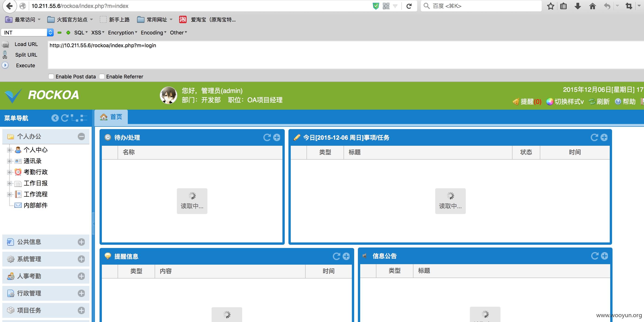Click the bookmark star icon
The width and height of the screenshot is (644, 322).
550,6
